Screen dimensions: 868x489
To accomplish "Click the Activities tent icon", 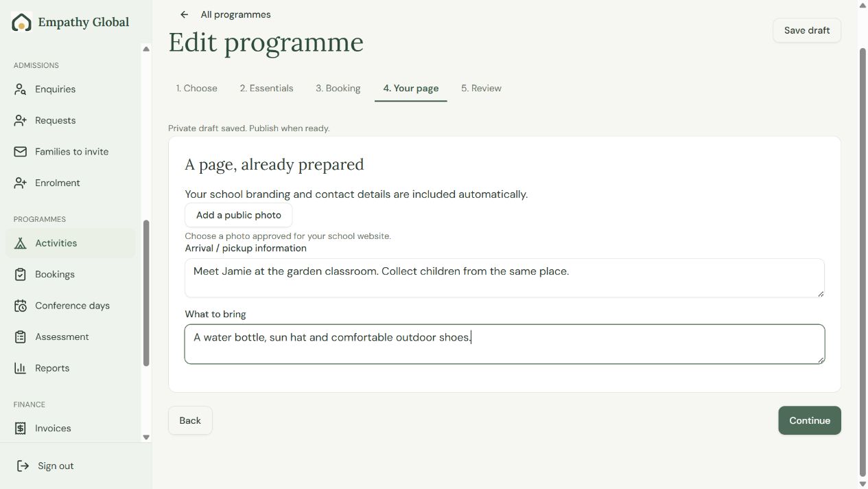I will [21, 243].
